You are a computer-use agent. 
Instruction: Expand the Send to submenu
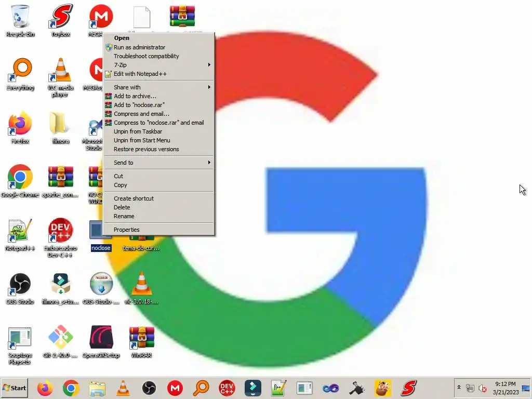point(159,163)
